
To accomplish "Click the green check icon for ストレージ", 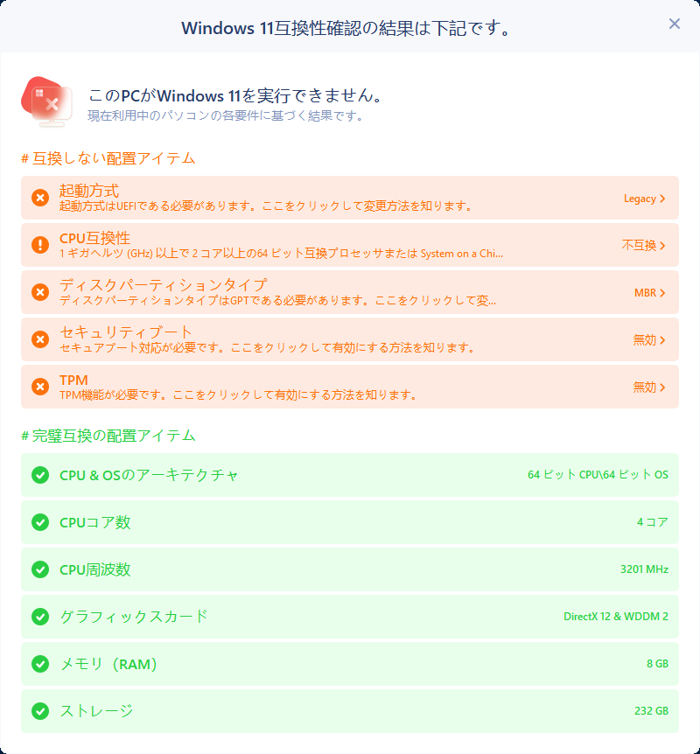I will 40,711.
